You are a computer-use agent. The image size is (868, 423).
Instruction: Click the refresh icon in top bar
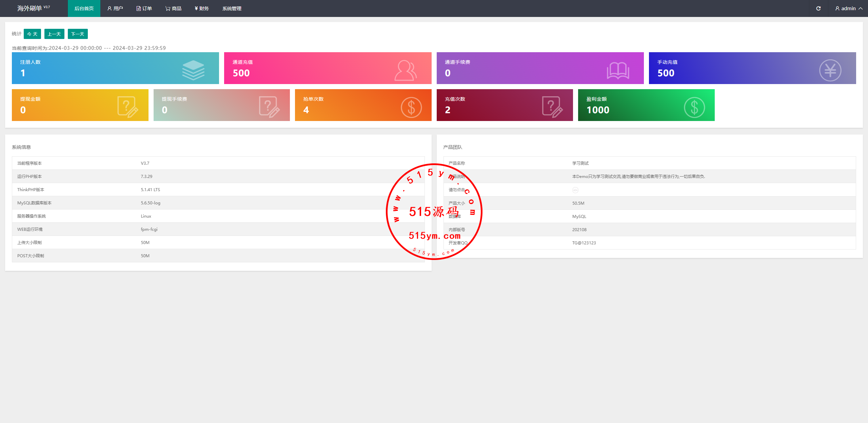pyautogui.click(x=818, y=8)
